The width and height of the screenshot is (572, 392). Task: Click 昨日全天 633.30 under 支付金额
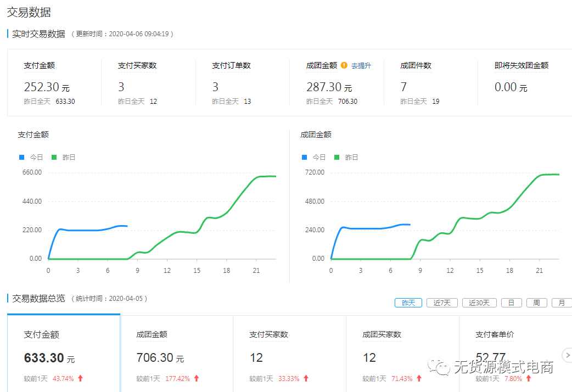click(x=49, y=102)
